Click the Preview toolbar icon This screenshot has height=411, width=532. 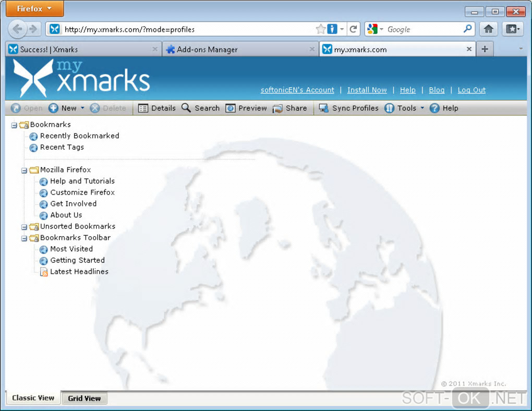pos(231,108)
